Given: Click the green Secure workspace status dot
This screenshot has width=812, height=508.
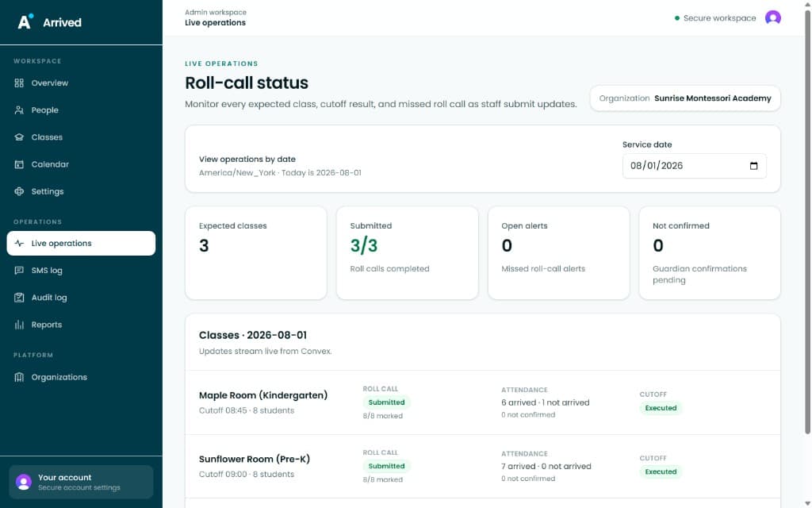Looking at the screenshot, I should click(677, 18).
